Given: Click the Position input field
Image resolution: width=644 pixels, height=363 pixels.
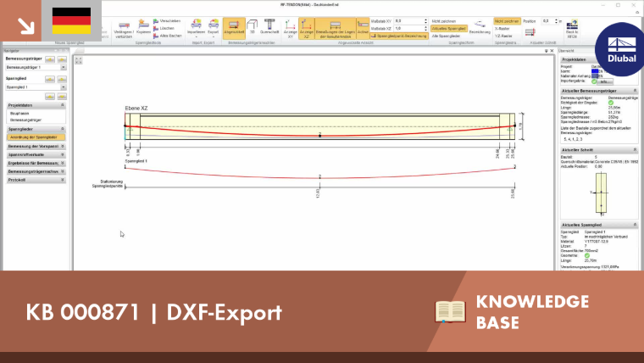Looking at the screenshot, I should click(547, 21).
